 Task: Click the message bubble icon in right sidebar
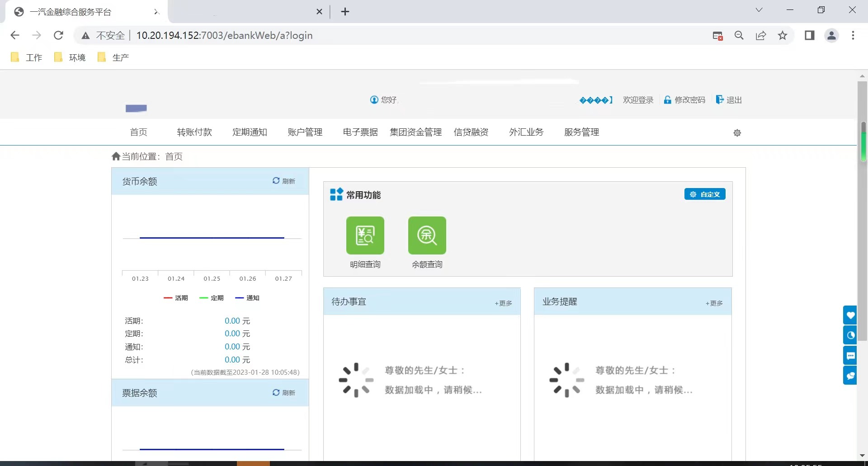tap(850, 355)
